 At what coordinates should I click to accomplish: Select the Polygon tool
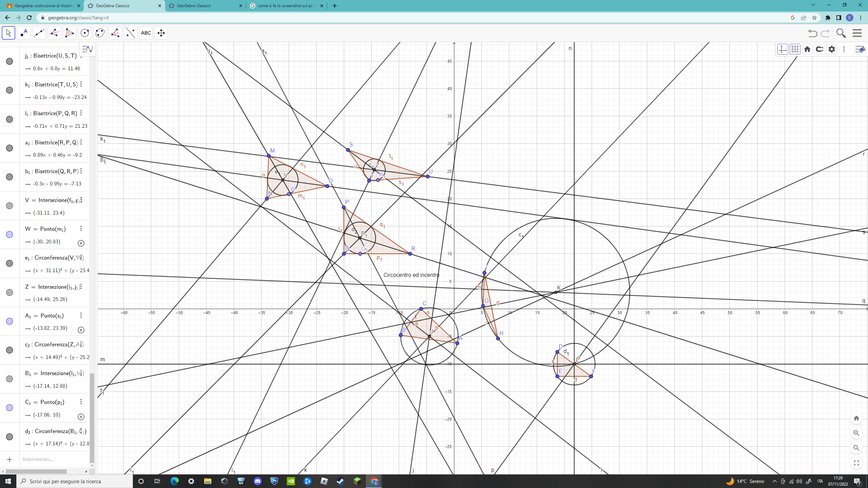tap(70, 33)
